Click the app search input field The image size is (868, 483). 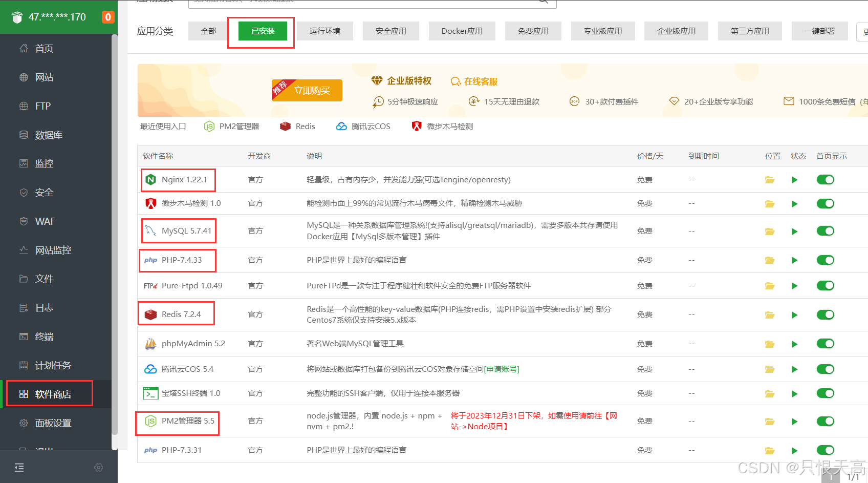click(x=372, y=3)
